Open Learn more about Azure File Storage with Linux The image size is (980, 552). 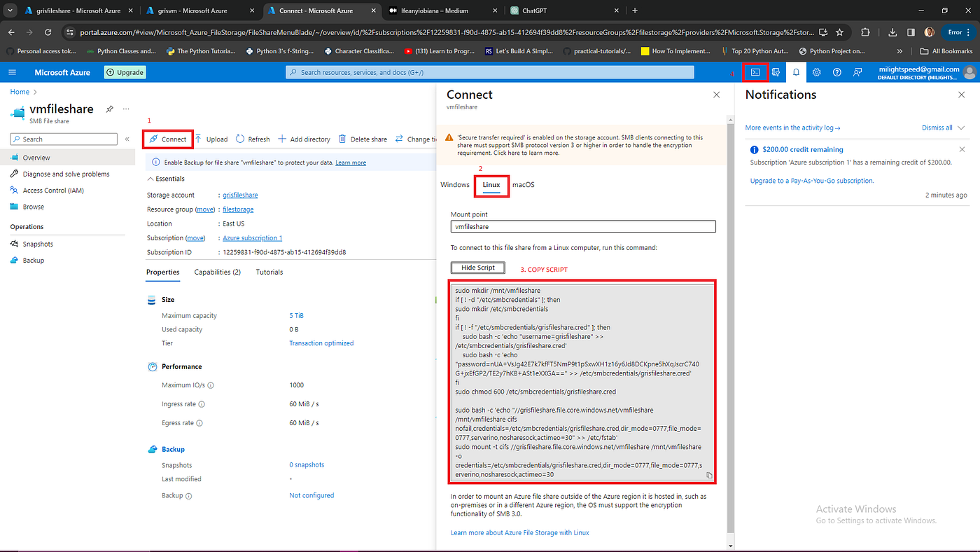520,532
